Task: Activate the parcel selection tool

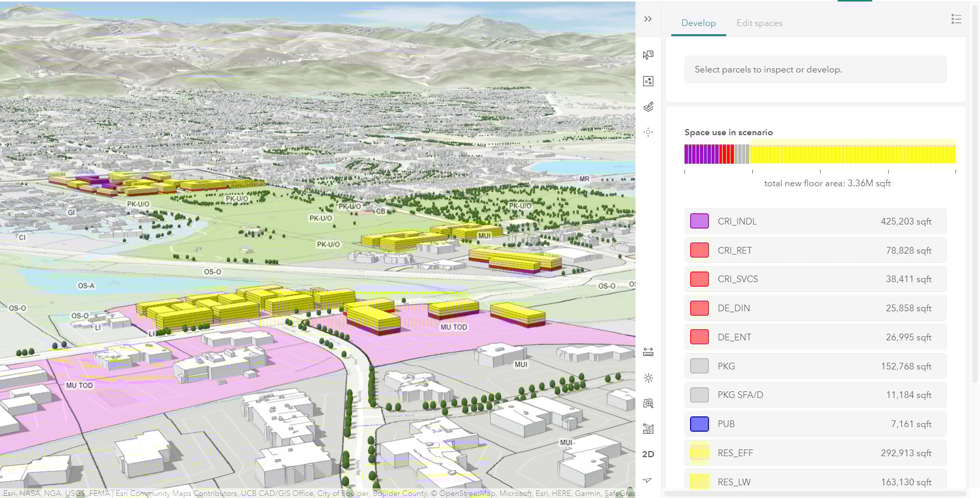Action: 648,55
